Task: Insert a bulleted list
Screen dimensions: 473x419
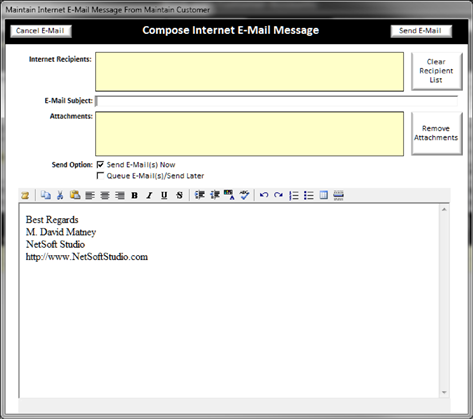Action: pyautogui.click(x=309, y=195)
